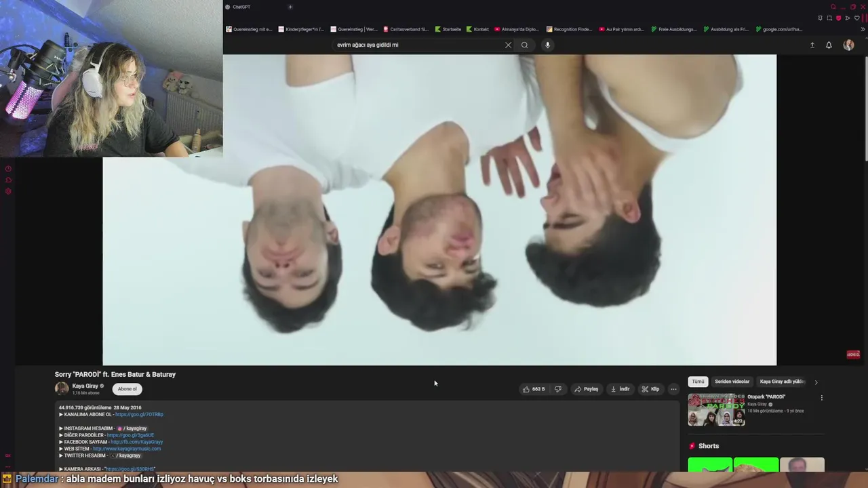Open the Caritasverband bookmark
The image size is (868, 488).
pyautogui.click(x=406, y=29)
